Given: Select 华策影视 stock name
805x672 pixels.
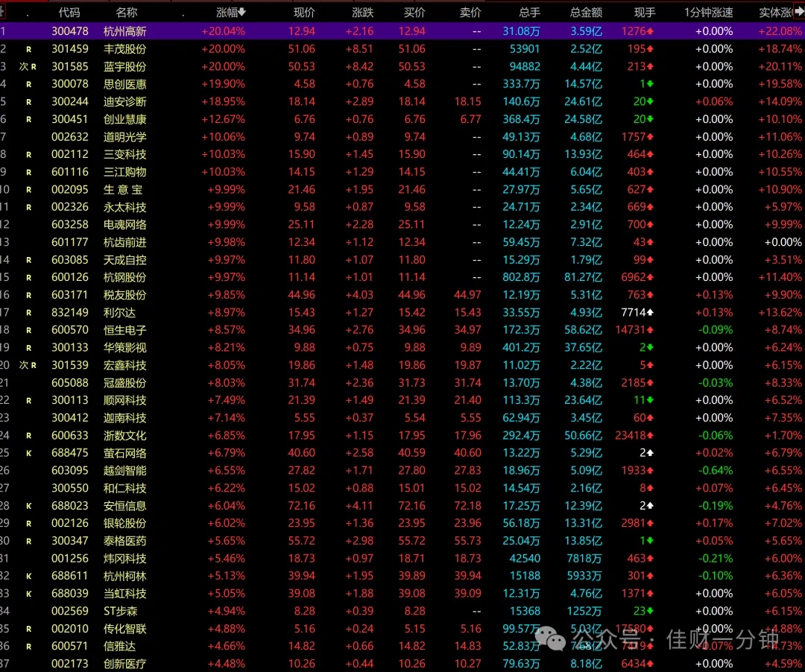Looking at the screenshot, I should click(x=124, y=348).
